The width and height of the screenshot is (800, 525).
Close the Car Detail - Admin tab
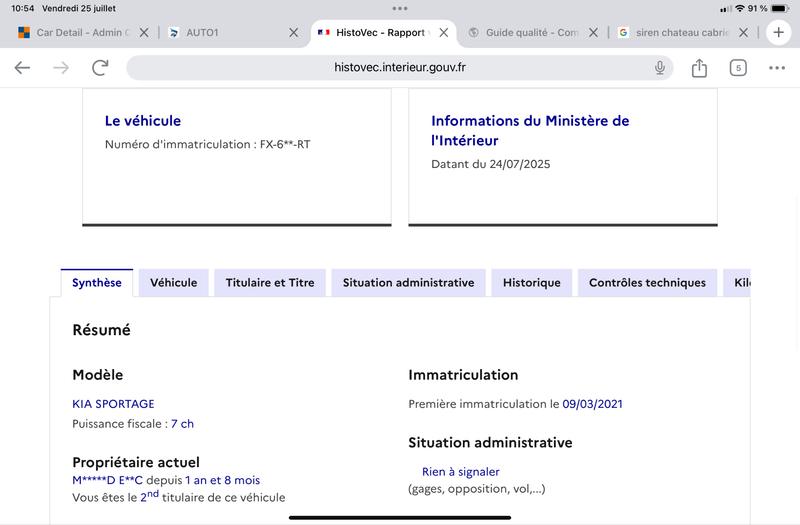pos(144,33)
